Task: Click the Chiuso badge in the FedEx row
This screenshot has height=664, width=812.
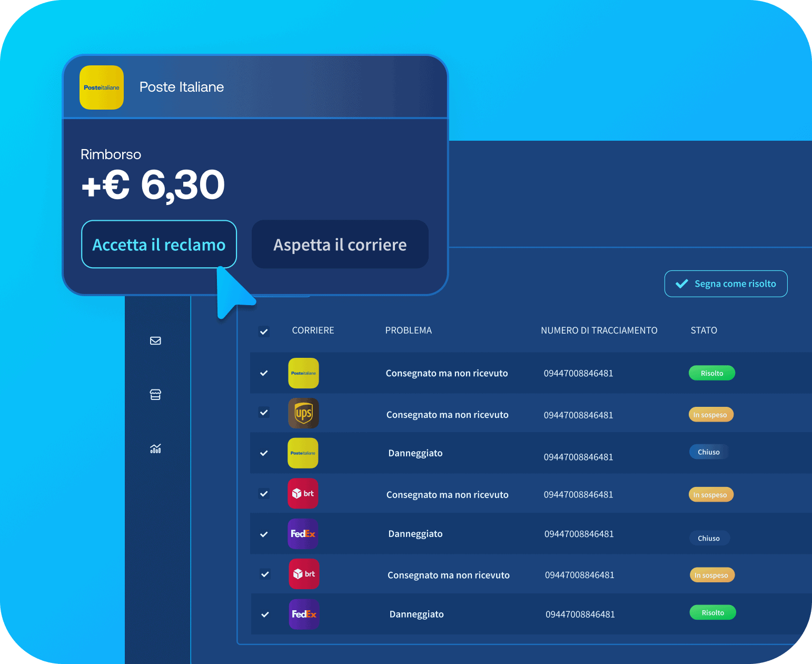Action: coord(709,538)
